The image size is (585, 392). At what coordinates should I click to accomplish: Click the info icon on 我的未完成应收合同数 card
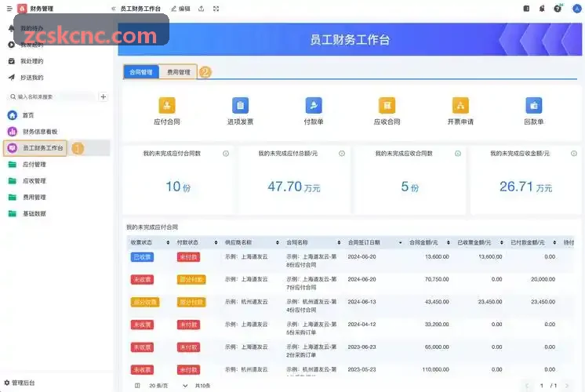pos(458,154)
